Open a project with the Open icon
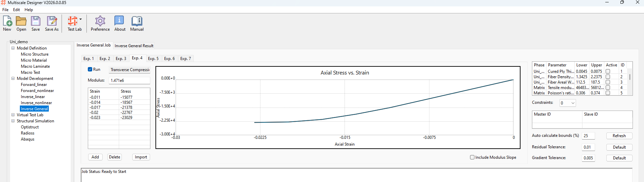The height and width of the screenshot is (182, 644). pos(21,22)
